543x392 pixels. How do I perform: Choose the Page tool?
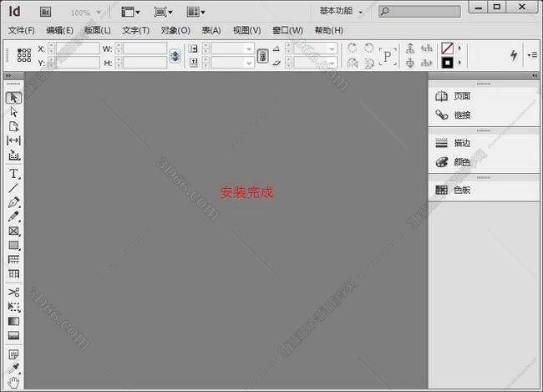(x=13, y=126)
